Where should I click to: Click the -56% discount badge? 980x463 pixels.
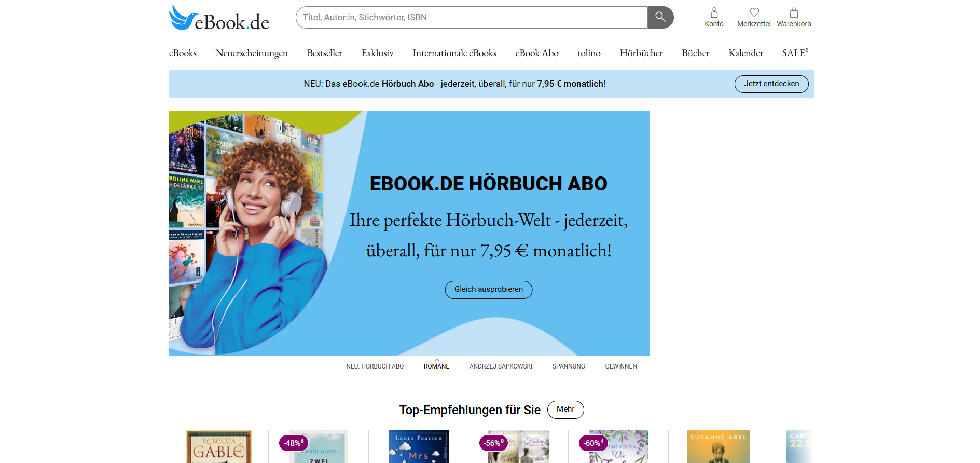click(x=493, y=443)
